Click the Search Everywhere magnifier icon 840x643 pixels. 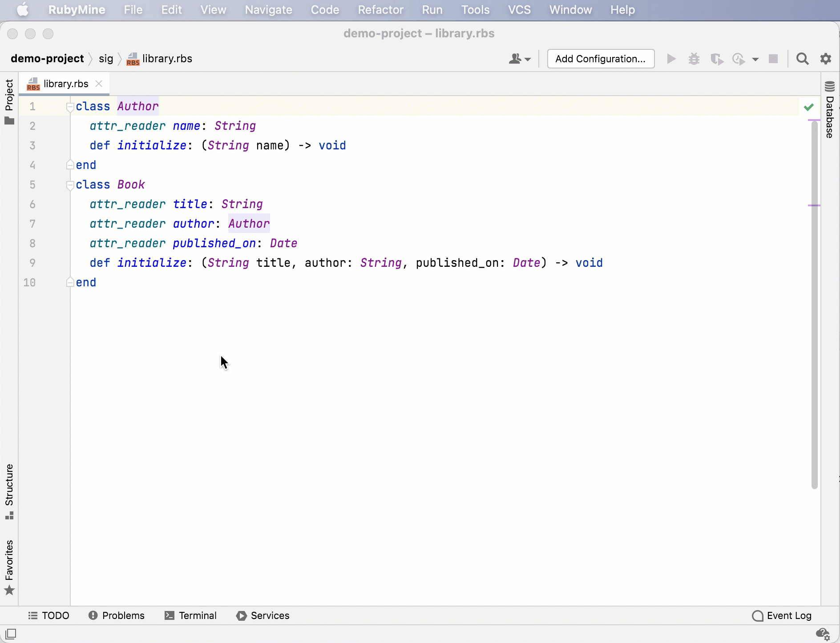803,59
